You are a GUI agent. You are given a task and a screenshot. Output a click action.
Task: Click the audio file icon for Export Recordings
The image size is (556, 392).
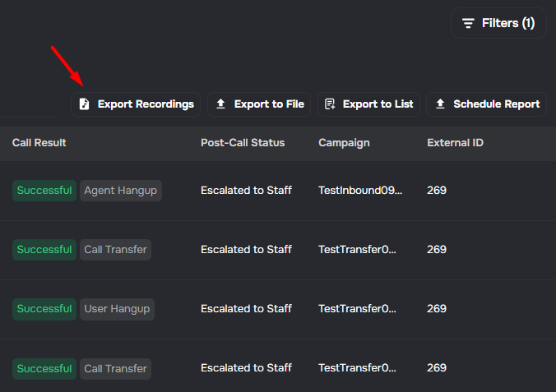click(84, 104)
